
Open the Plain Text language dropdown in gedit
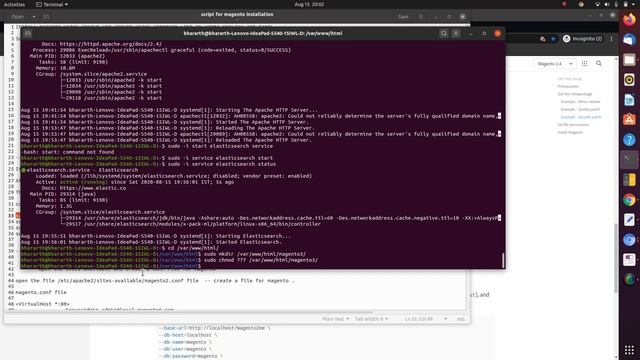(x=336, y=319)
